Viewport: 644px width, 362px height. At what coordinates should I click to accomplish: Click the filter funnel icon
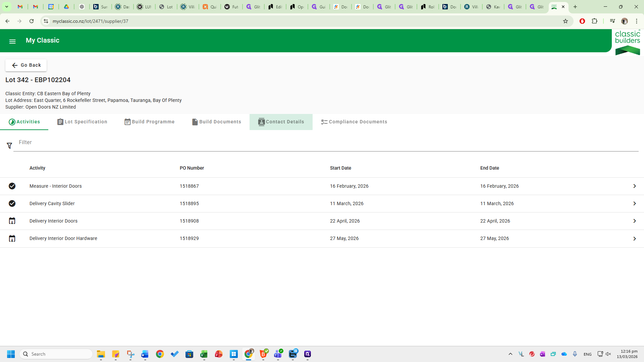pyautogui.click(x=9, y=146)
